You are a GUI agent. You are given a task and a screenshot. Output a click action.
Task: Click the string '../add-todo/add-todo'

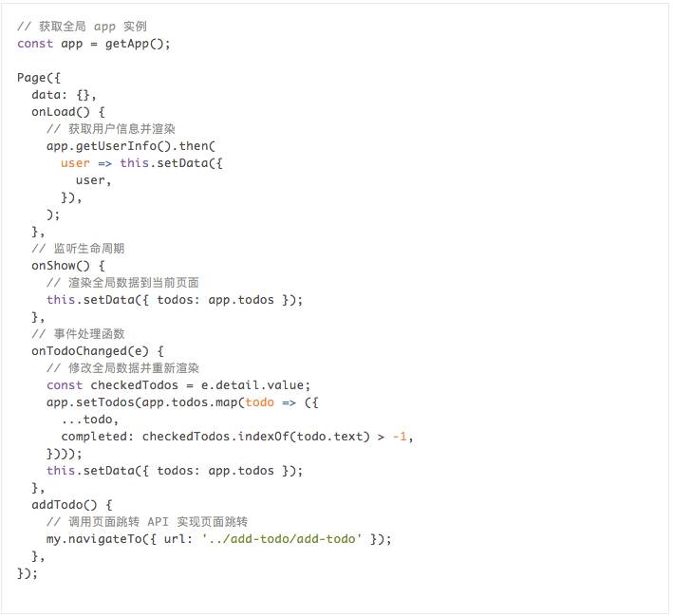pos(282,539)
